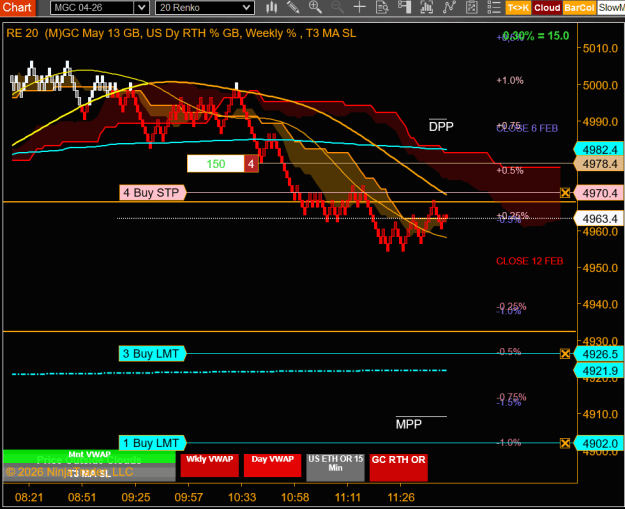Viewport: 625px width, 509px height.
Task: Click the 4978.4 entry price tag
Action: 599,164
